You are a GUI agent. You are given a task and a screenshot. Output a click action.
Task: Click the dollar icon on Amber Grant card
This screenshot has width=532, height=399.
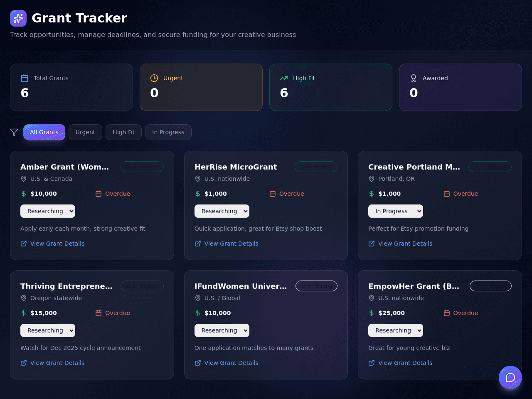[x=24, y=194]
